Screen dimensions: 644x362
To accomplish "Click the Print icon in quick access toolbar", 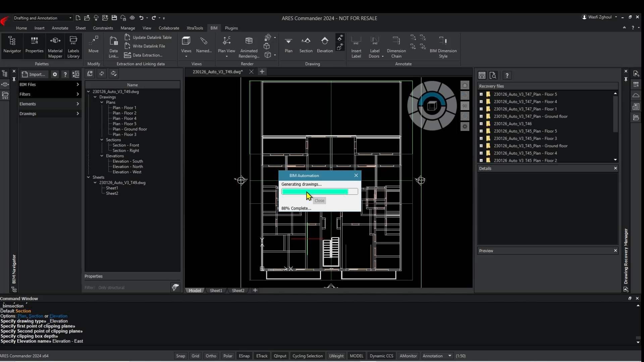I will [132, 18].
